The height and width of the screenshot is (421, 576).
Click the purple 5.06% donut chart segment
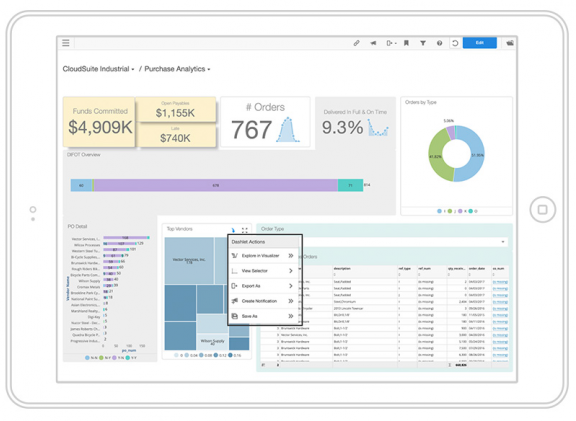(450, 132)
